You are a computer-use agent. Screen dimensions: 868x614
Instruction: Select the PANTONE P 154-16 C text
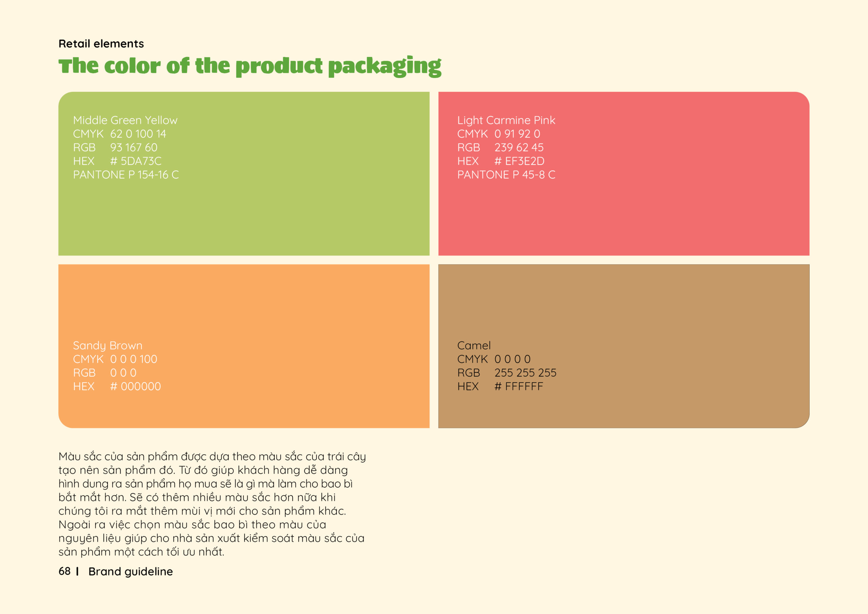(x=126, y=175)
